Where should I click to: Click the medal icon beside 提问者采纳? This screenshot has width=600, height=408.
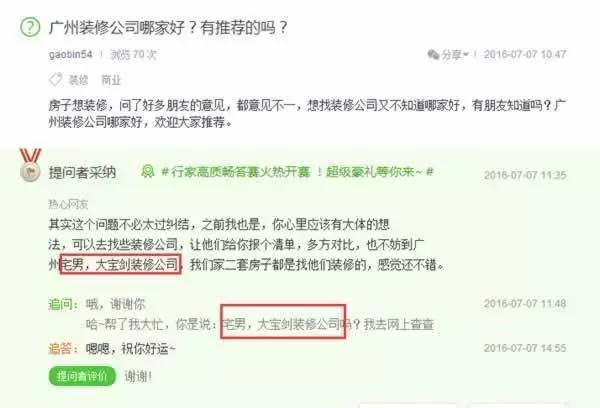(30, 165)
